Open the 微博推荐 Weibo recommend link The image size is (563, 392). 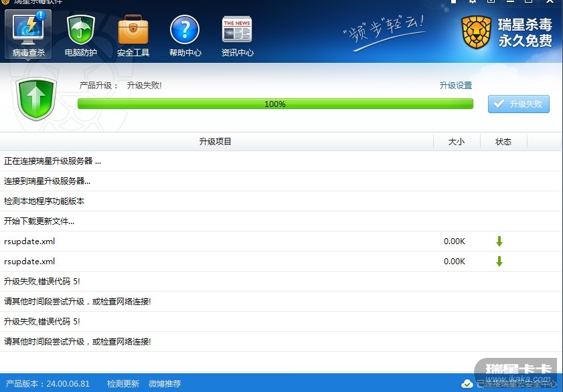[165, 384]
